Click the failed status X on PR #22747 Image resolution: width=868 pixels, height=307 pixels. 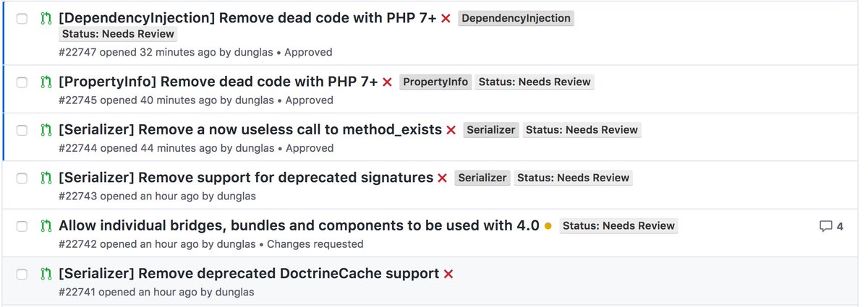coord(446,18)
